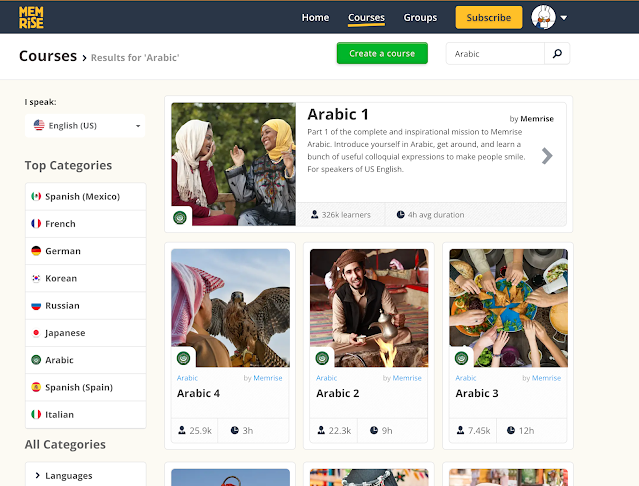Click the Arabic badge on Arabic 1 image
This screenshot has height=486, width=639.
[x=180, y=218]
